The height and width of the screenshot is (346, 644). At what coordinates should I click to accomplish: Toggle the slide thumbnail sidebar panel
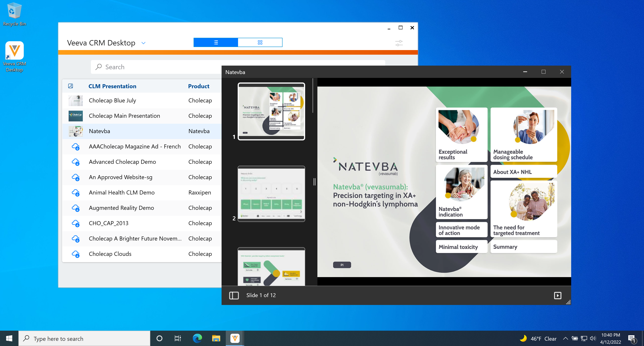[234, 295]
